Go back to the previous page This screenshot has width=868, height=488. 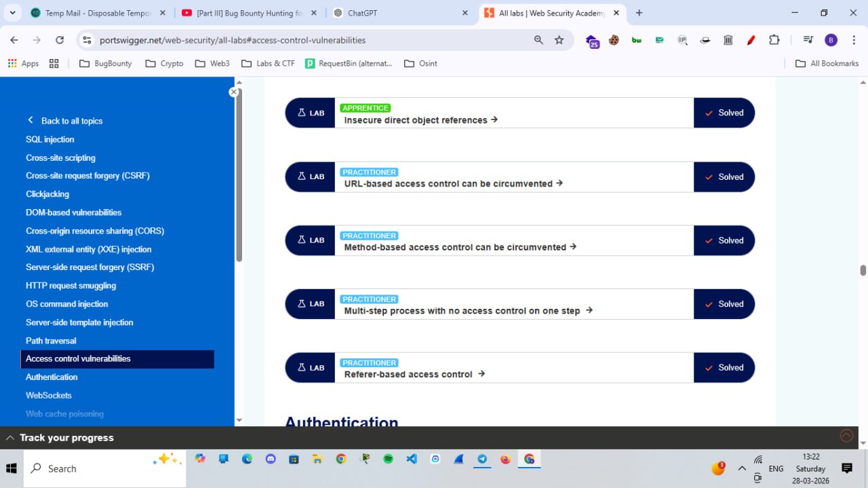(14, 40)
